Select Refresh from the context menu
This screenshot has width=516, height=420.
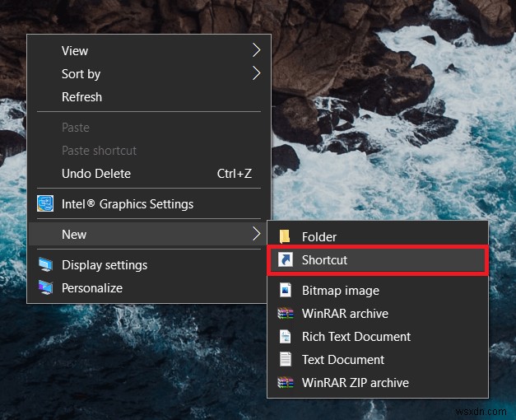pyautogui.click(x=81, y=97)
